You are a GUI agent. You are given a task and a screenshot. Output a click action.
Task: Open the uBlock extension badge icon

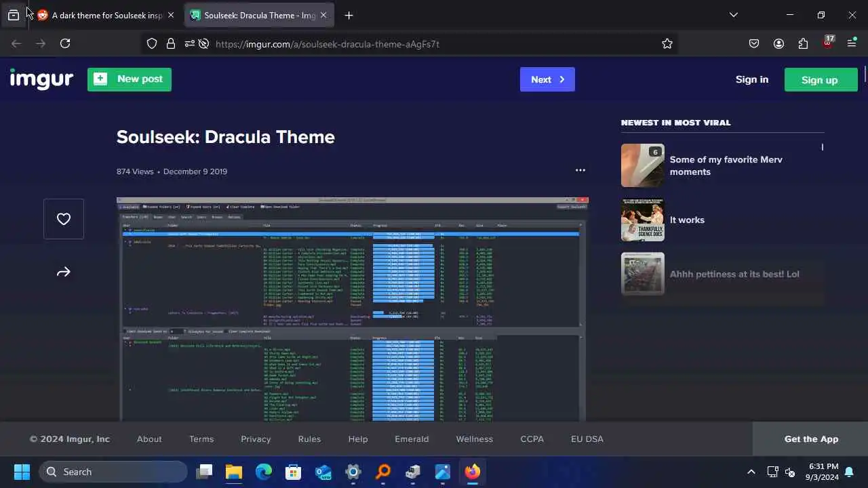[x=828, y=43]
